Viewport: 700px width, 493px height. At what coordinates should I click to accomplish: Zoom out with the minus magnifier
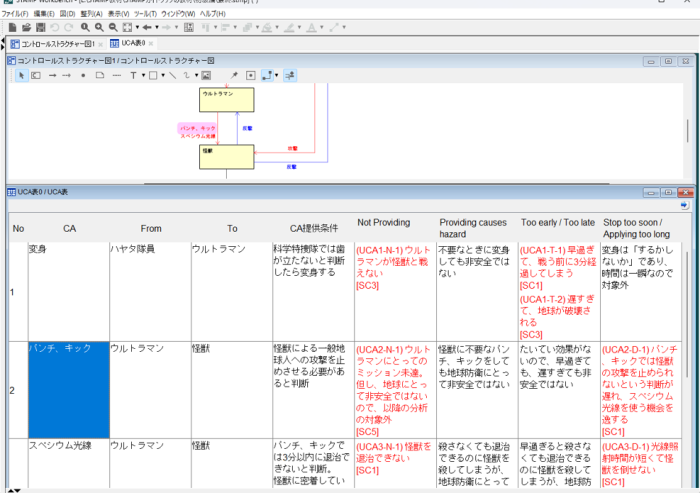[x=113, y=27]
